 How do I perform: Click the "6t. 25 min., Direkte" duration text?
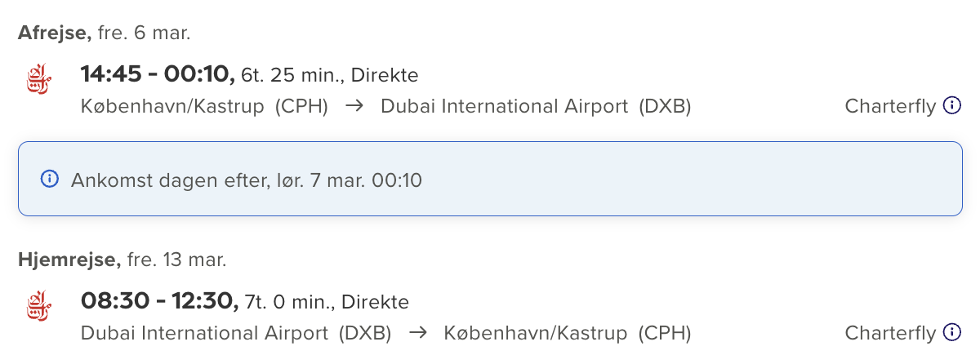pyautogui.click(x=330, y=76)
